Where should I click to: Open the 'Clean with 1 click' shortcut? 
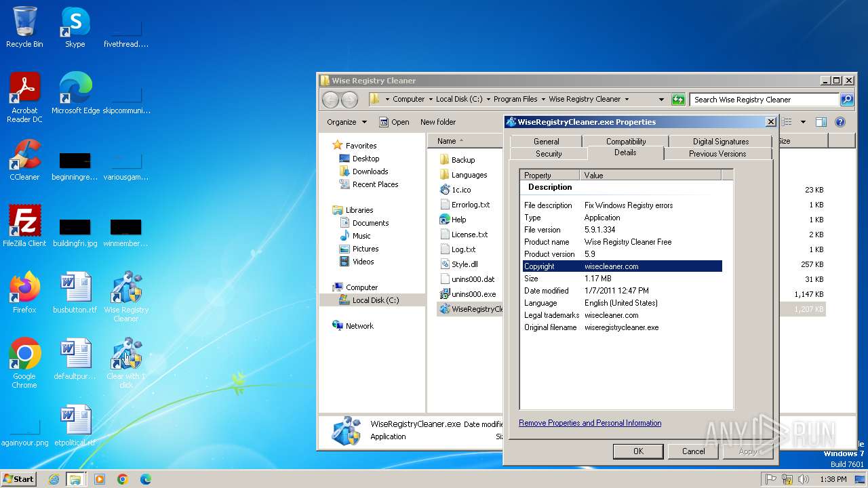[x=126, y=363]
